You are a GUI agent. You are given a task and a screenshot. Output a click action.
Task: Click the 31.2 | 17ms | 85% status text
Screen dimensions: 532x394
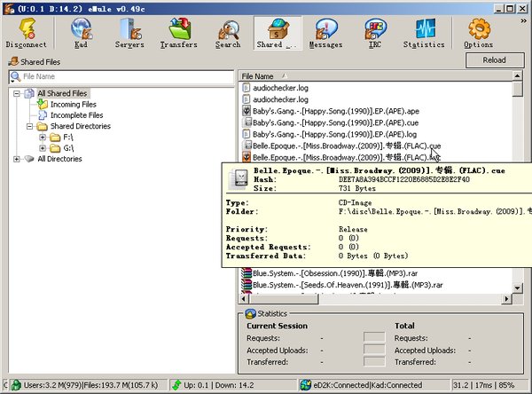pos(484,385)
